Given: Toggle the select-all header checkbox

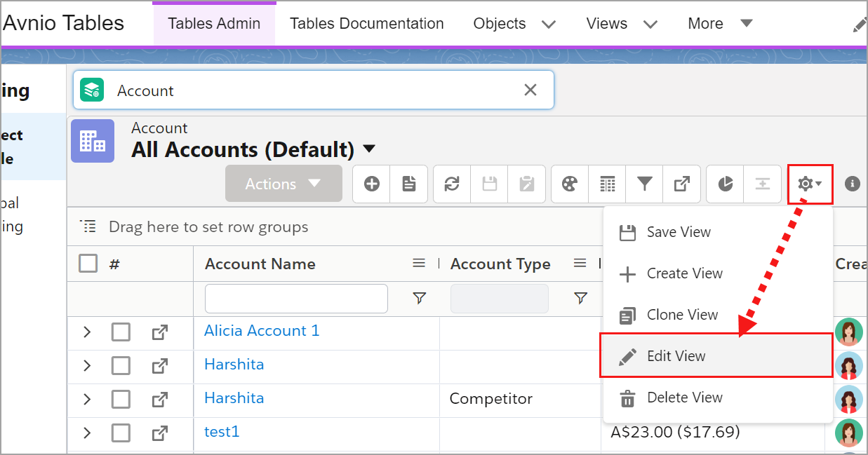Looking at the screenshot, I should 88,264.
